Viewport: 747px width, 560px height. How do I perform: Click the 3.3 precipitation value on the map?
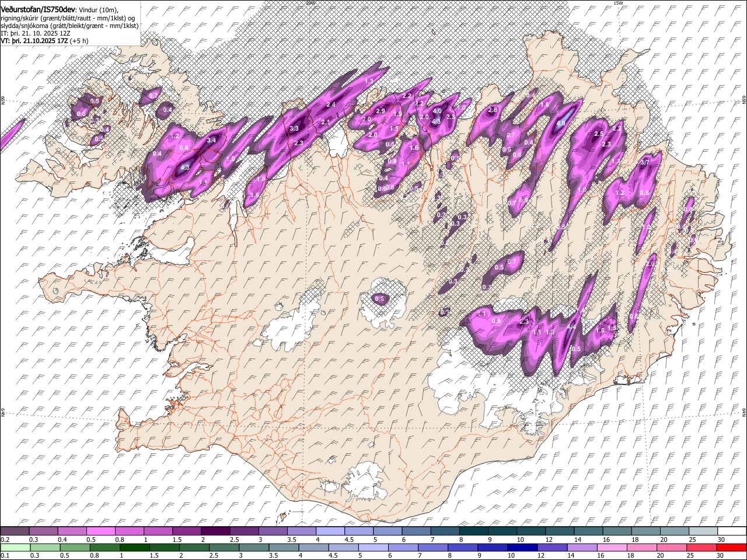(x=294, y=128)
